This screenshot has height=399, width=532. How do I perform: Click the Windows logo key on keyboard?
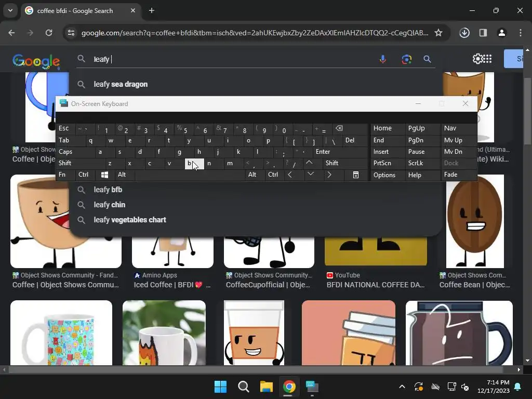(104, 175)
